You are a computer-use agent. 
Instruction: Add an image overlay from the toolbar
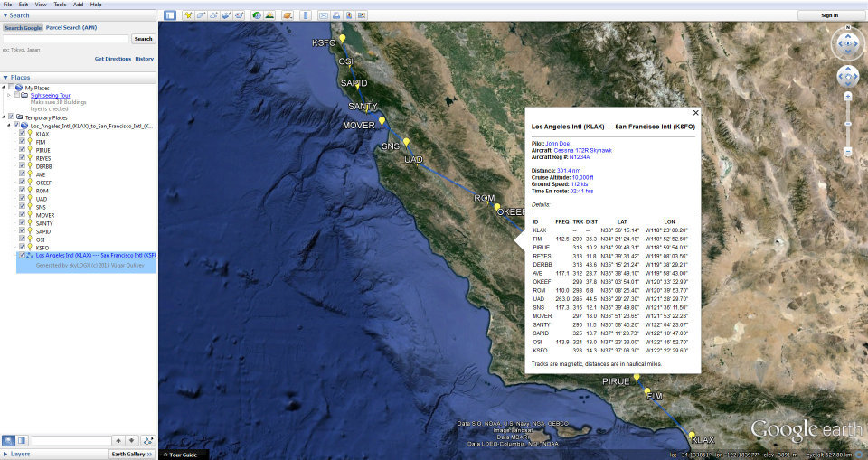[226, 15]
